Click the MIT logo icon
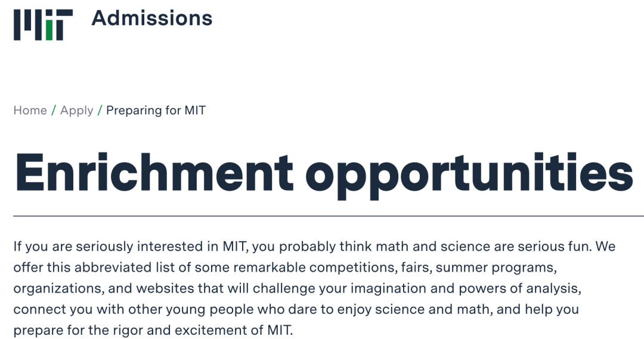The image size is (644, 339). coord(43,25)
